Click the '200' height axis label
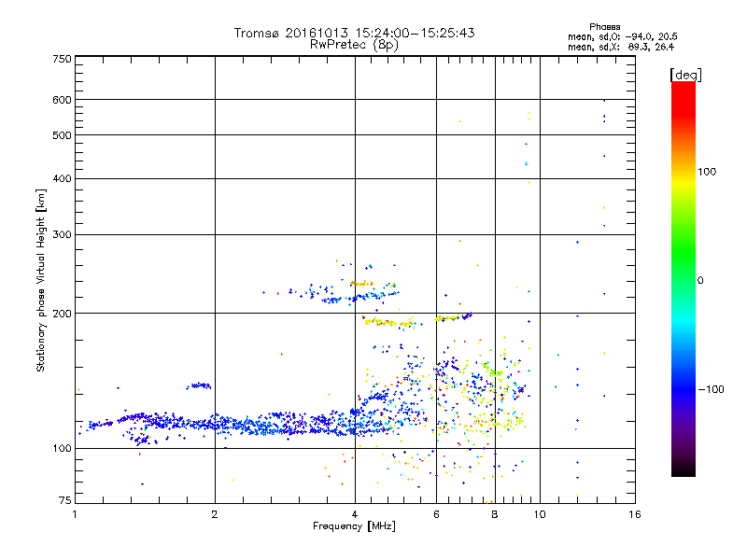Image resolution: width=747 pixels, height=560 pixels. click(x=62, y=314)
